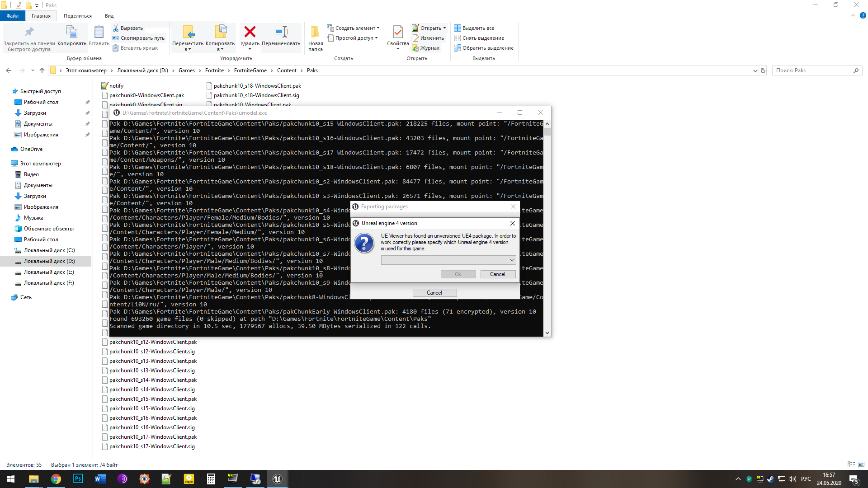
Task: Open the recent locations dropdown arrow
Action: [33, 70]
